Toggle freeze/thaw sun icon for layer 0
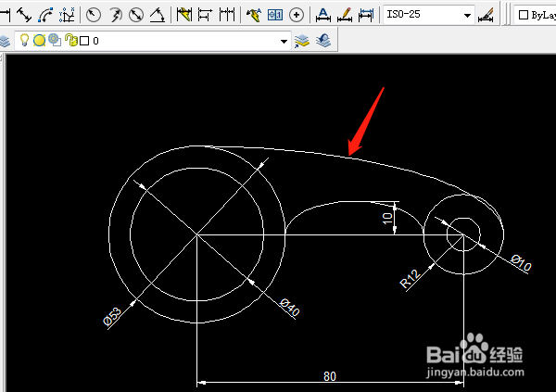Screen dimensions: 556x392 point(39,41)
